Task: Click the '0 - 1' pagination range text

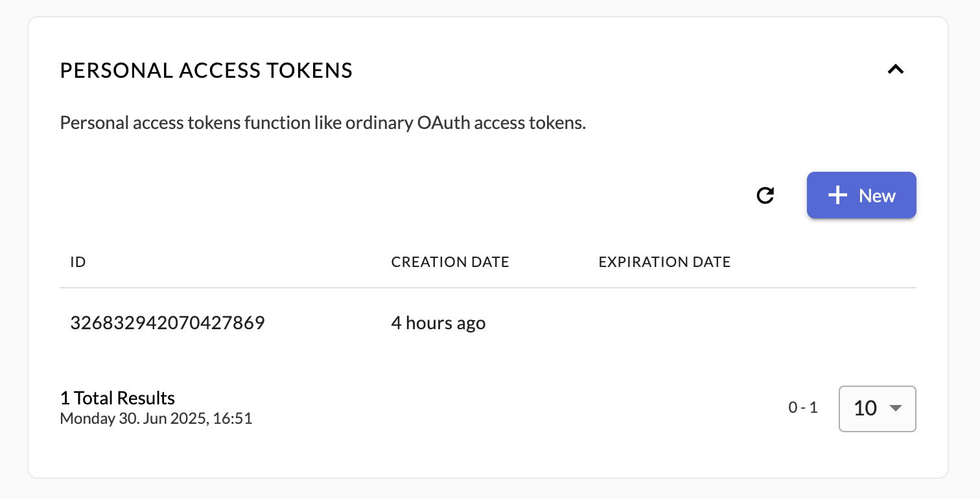Action: (x=803, y=408)
